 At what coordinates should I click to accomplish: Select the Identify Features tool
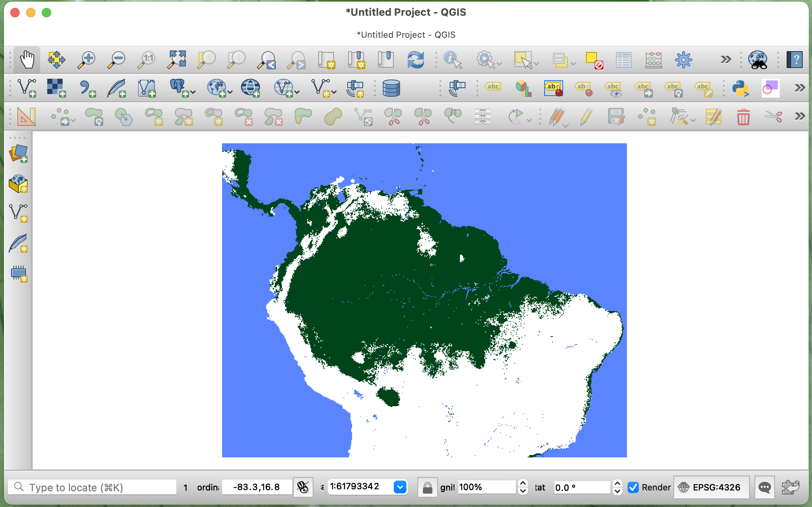pyautogui.click(x=452, y=60)
